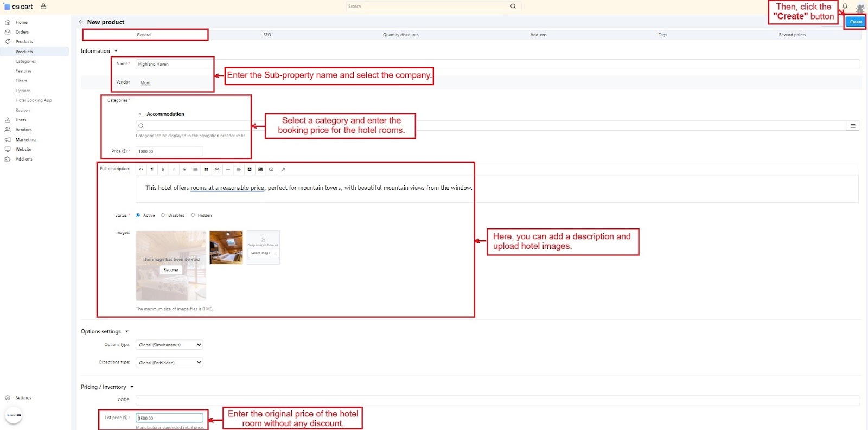
Task: Apply bold formatting in description editor
Action: click(163, 169)
